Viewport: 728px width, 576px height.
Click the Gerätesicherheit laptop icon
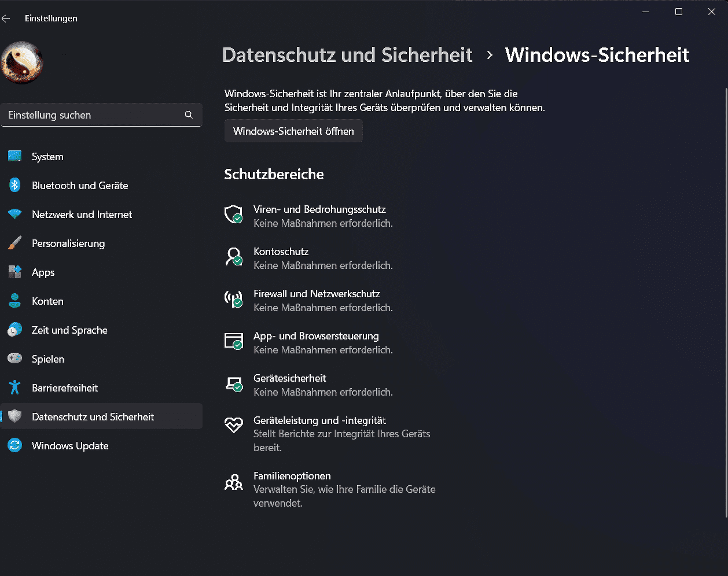coord(233,383)
